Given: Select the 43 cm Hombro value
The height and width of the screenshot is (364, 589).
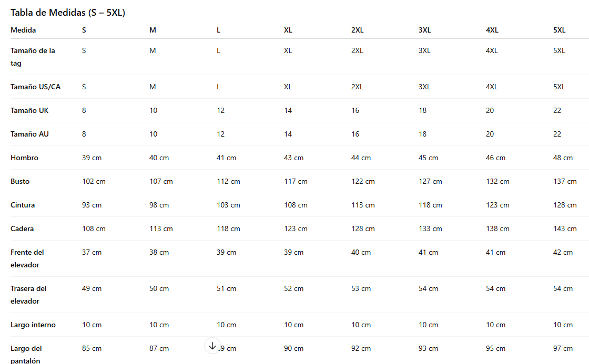Looking at the screenshot, I should (293, 158).
